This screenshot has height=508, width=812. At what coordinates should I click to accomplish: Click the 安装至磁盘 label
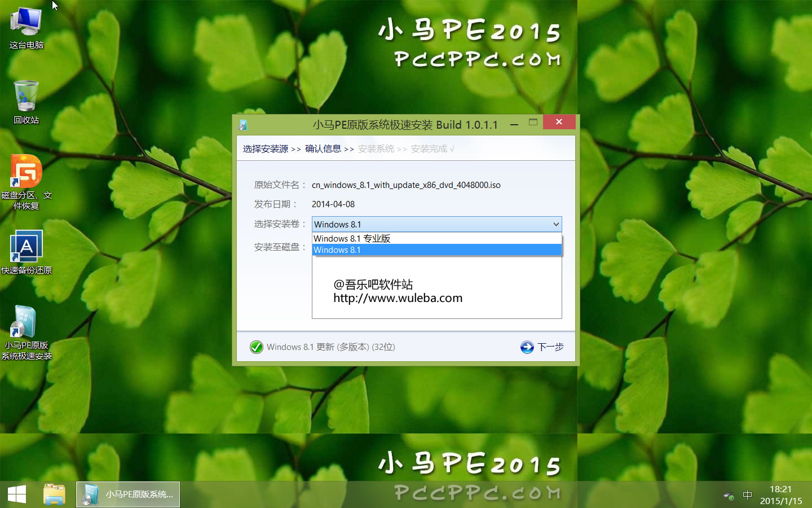(280, 247)
